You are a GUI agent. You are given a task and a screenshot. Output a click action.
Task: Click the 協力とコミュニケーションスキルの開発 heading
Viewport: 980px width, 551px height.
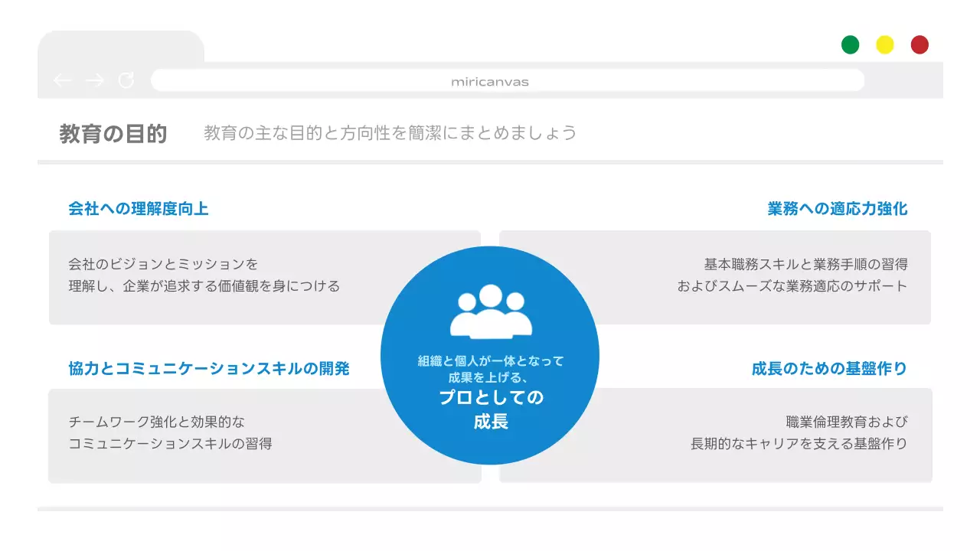click(210, 368)
